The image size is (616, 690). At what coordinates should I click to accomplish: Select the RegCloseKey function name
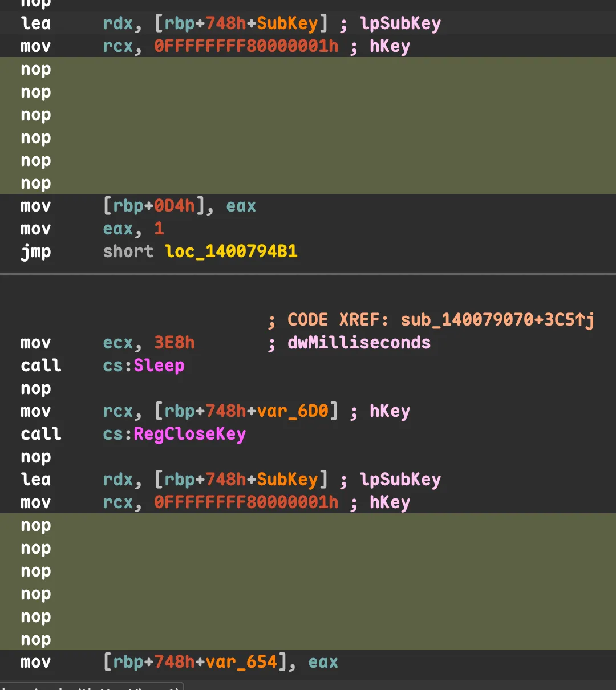(189, 434)
